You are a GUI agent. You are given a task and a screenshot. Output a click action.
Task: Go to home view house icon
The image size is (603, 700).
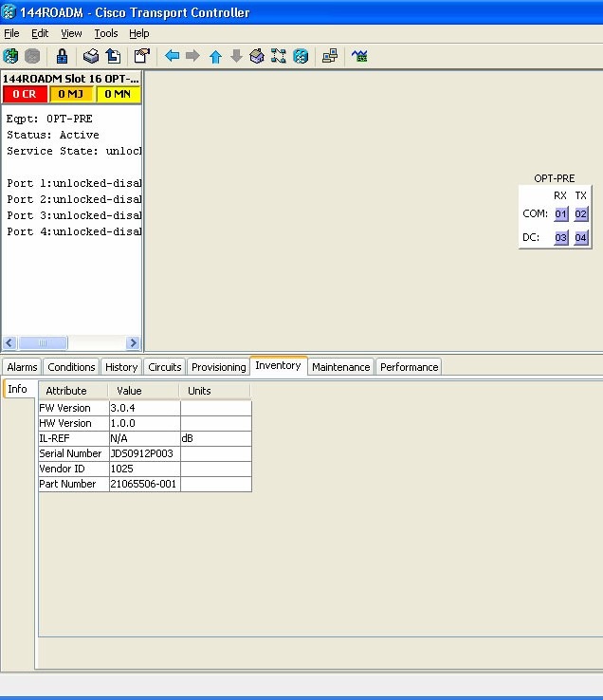257,56
